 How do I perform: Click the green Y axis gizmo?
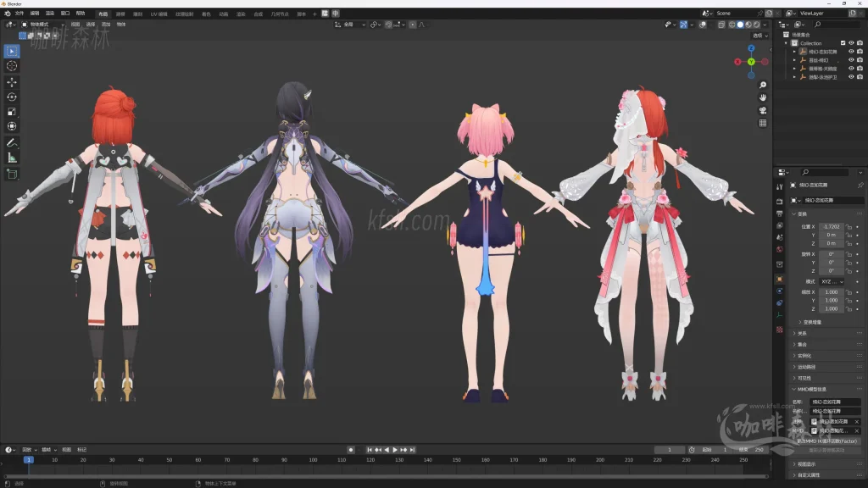point(751,61)
